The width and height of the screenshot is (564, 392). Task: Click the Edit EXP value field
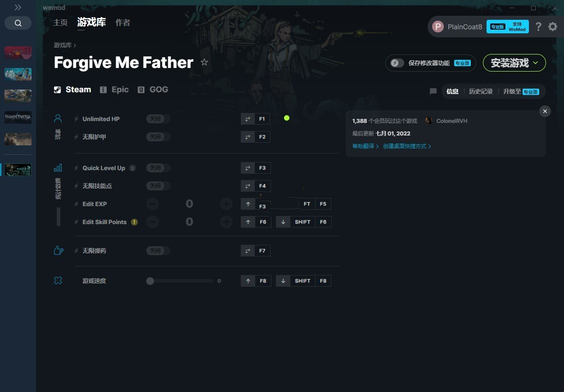tap(189, 204)
